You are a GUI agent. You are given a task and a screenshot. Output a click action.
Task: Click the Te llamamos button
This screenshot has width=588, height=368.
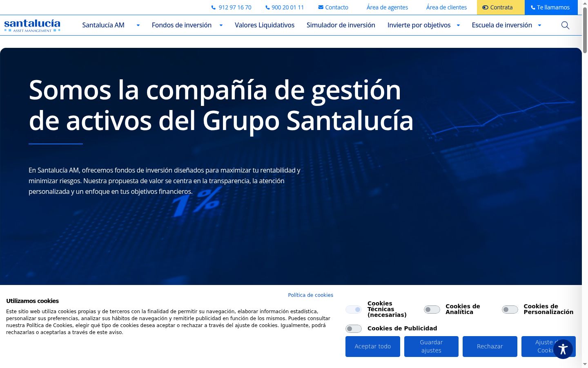pyautogui.click(x=551, y=7)
